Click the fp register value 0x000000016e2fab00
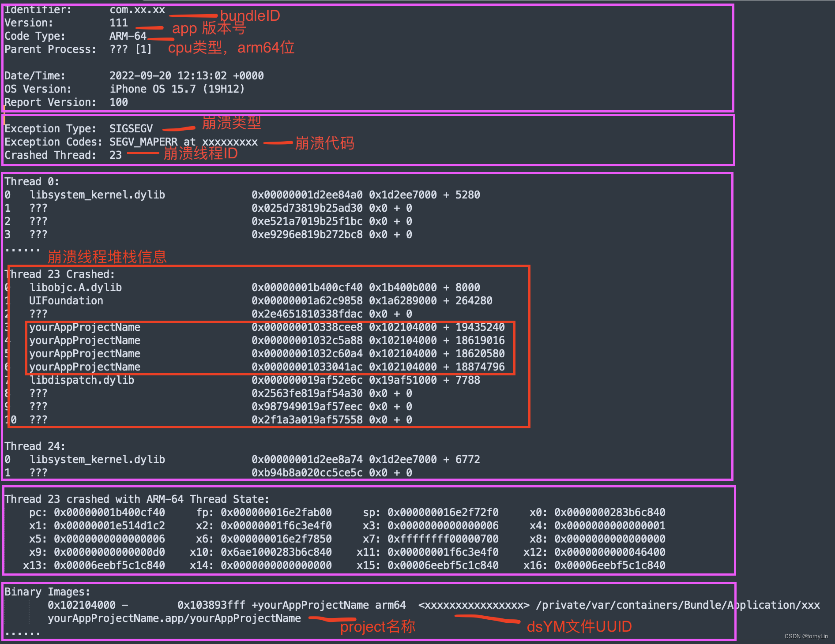 276,513
